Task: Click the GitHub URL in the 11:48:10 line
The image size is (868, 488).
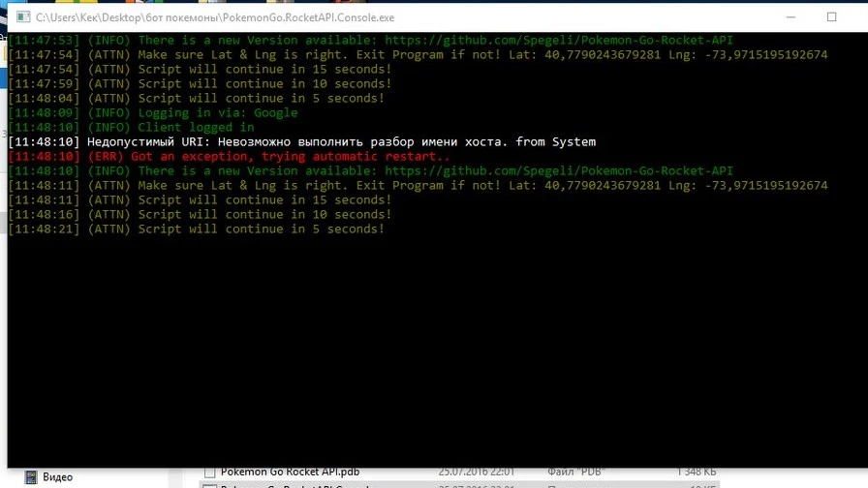Action: tap(559, 170)
